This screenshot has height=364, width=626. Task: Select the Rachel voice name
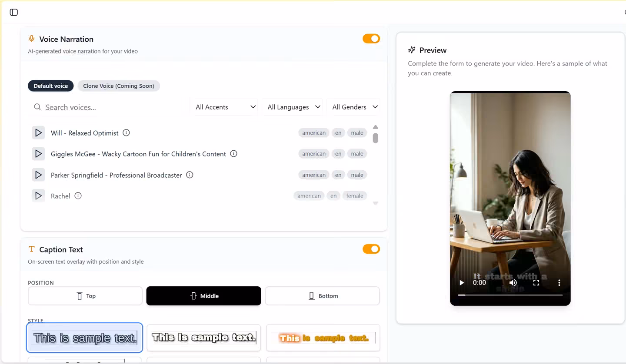pos(60,196)
